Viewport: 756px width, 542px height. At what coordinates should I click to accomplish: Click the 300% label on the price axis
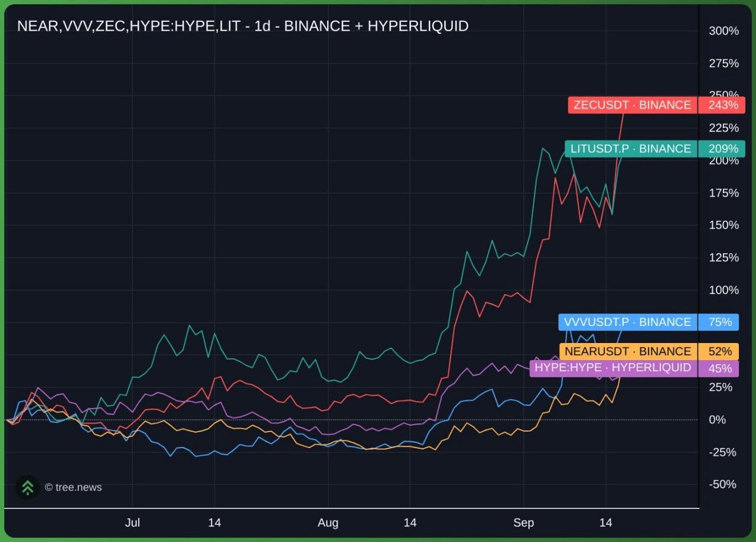(724, 31)
